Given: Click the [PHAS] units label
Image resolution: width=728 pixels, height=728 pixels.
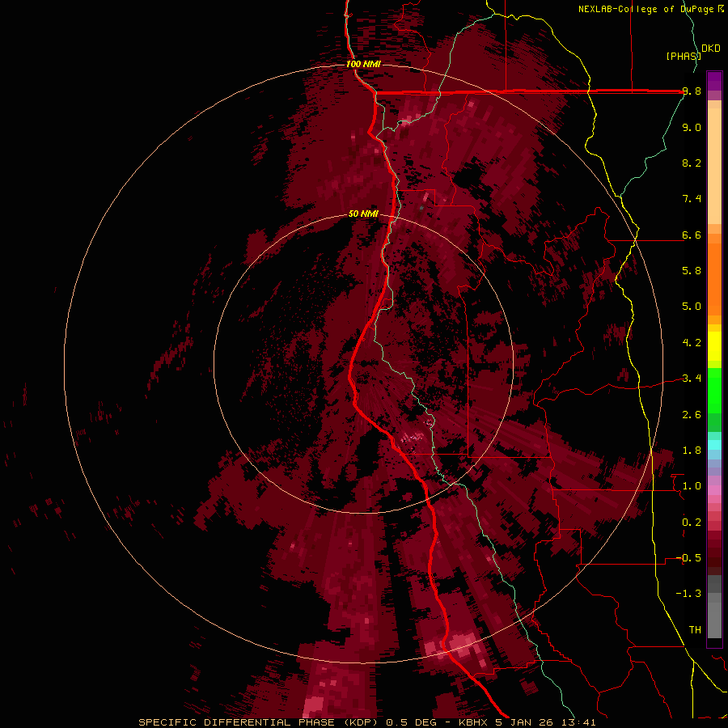Looking at the screenshot, I should [x=683, y=56].
